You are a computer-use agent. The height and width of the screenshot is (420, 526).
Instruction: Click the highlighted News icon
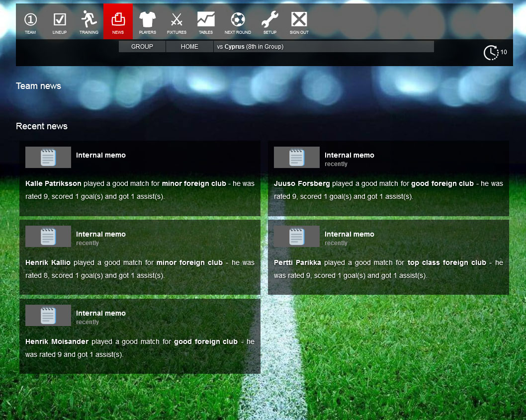[118, 21]
